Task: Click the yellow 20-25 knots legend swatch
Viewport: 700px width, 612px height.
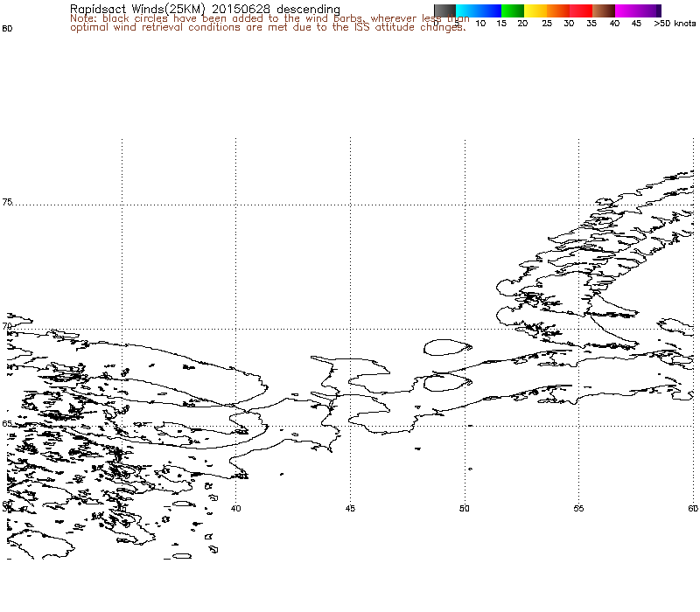Action: point(535,10)
